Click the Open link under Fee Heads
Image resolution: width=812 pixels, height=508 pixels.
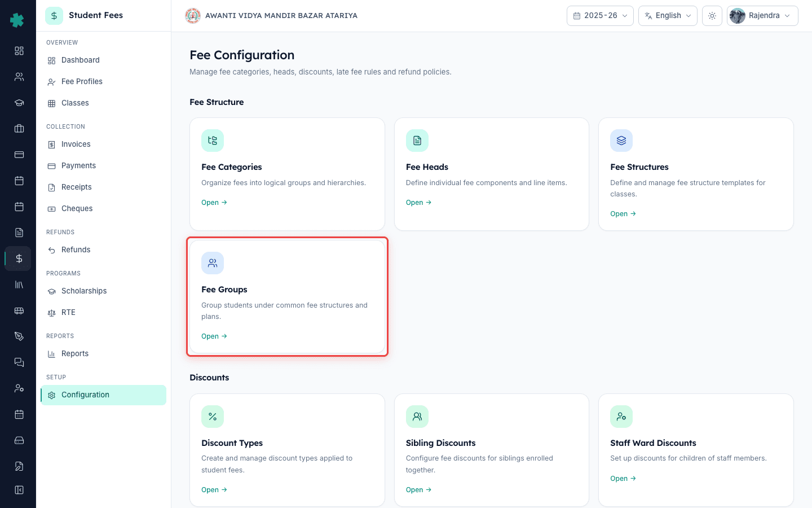[418, 203]
